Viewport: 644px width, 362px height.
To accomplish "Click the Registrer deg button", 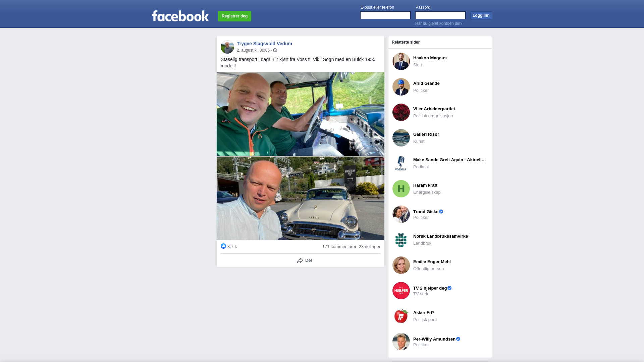I will pos(234,16).
